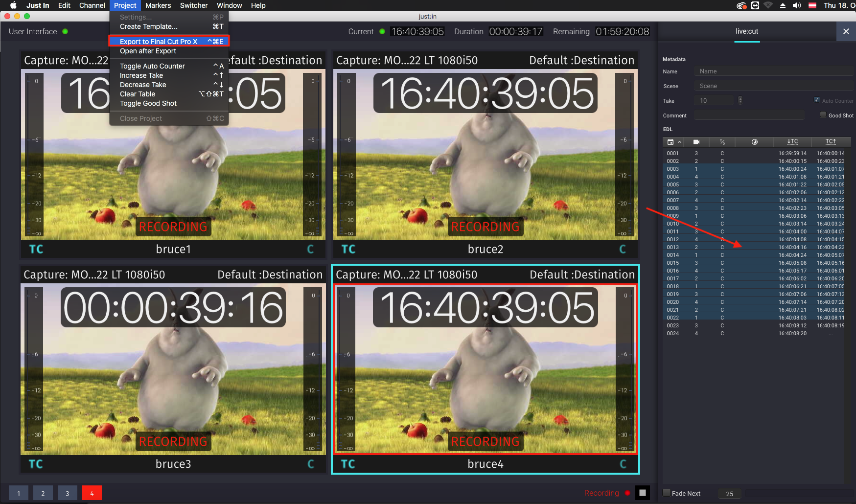The height and width of the screenshot is (504, 856).
Task: Click the C indicator next to bruce2
Action: [623, 250]
